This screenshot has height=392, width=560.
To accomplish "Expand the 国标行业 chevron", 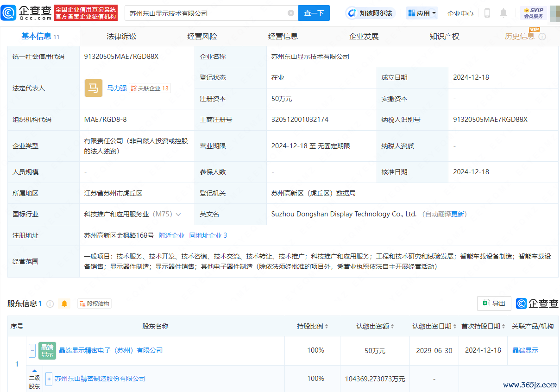I will coord(178,215).
